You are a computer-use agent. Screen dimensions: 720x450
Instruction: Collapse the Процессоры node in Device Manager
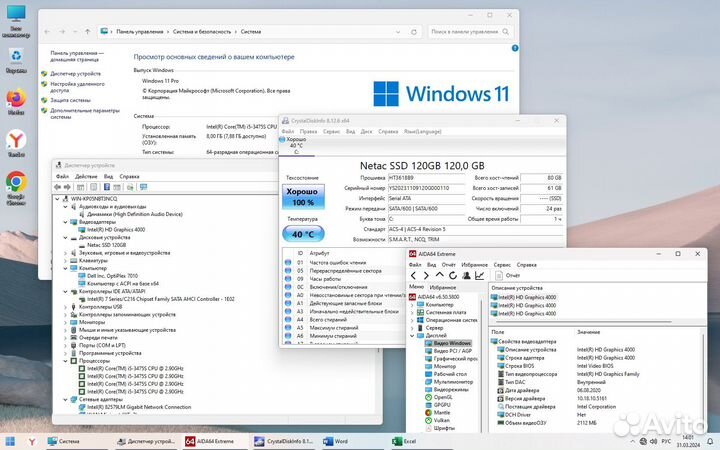(x=66, y=361)
